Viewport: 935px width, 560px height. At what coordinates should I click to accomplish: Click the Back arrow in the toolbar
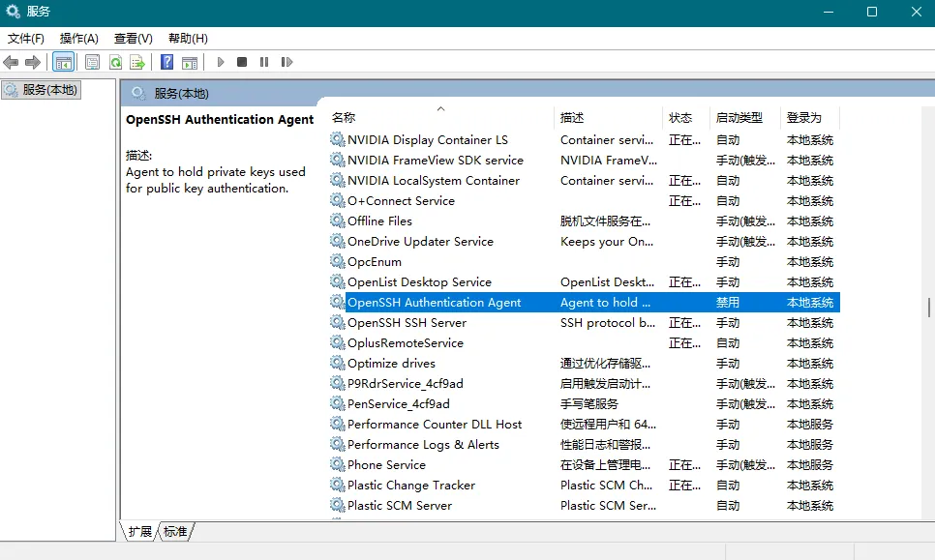tap(11, 63)
